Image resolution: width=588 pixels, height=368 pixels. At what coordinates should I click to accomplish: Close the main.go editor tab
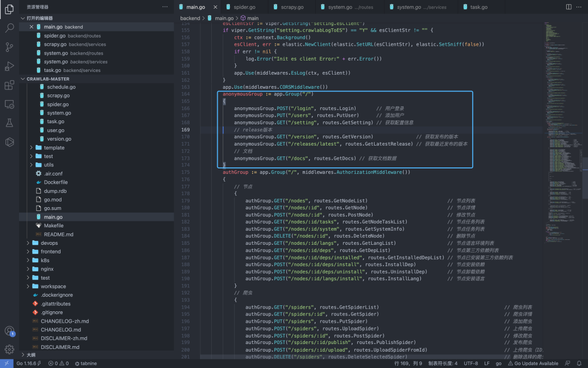(x=215, y=7)
